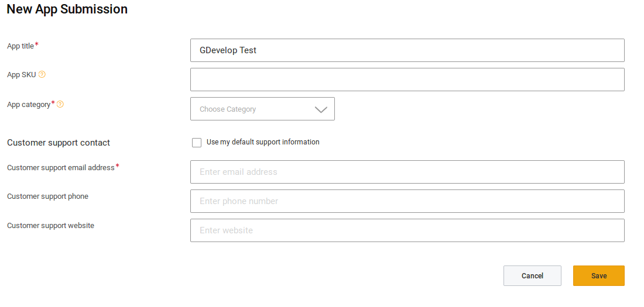
Task: Click the App title field containing GDevelop Test
Action: pyautogui.click(x=407, y=50)
